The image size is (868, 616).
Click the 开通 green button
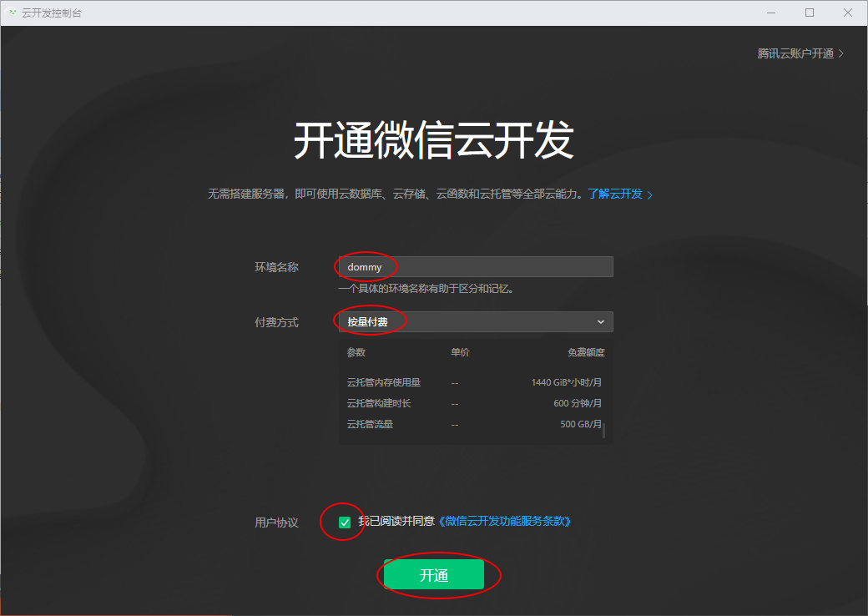click(x=434, y=575)
